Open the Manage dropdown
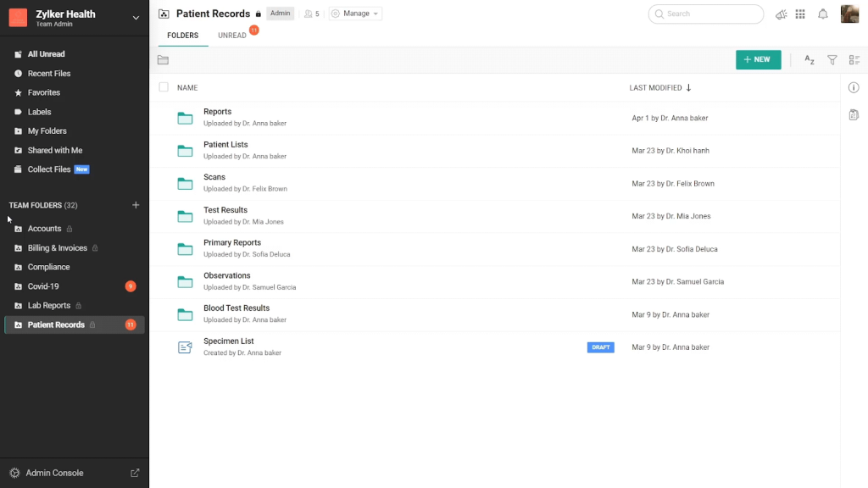Viewport: 868px width, 488px height. click(355, 14)
